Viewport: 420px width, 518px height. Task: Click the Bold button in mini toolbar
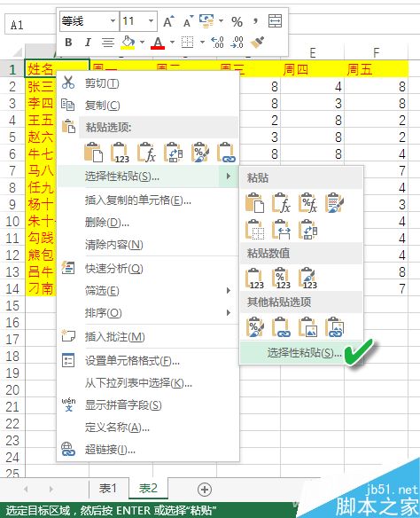68,43
